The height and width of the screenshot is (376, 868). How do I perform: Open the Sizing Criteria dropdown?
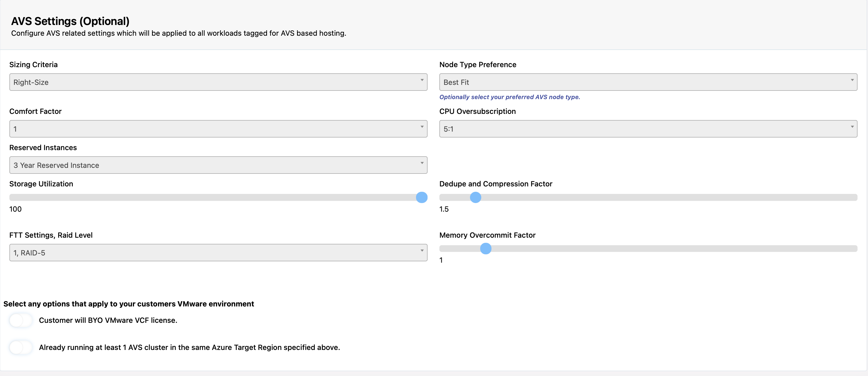[218, 82]
